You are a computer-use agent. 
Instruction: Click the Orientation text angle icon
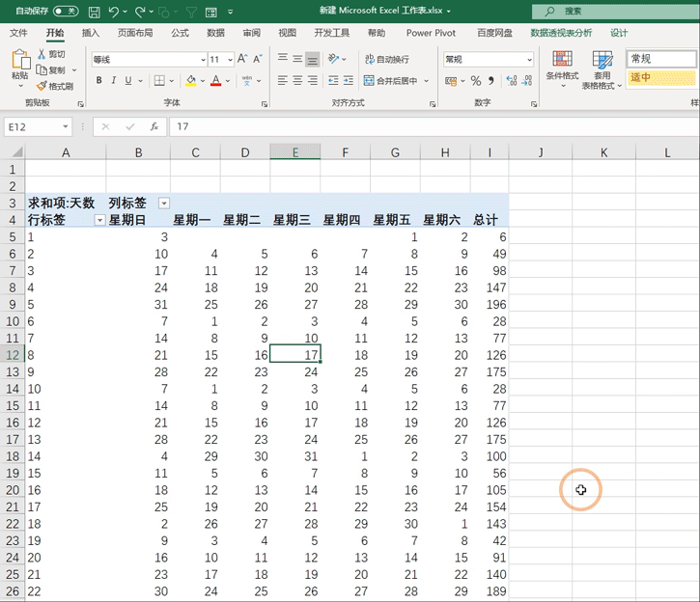pyautogui.click(x=333, y=59)
